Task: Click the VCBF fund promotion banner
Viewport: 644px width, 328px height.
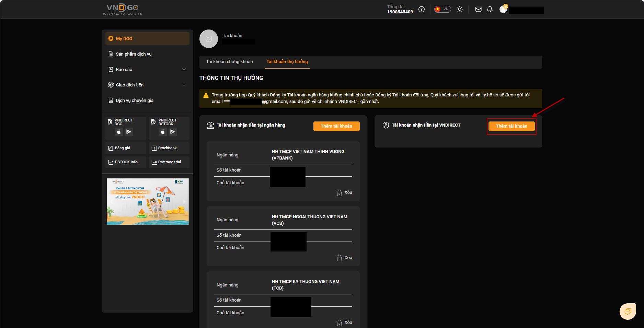Action: [148, 201]
